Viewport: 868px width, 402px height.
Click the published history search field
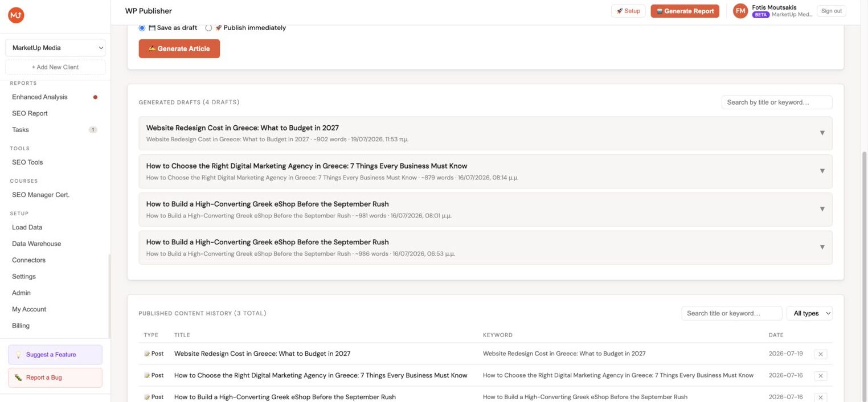[732, 313]
